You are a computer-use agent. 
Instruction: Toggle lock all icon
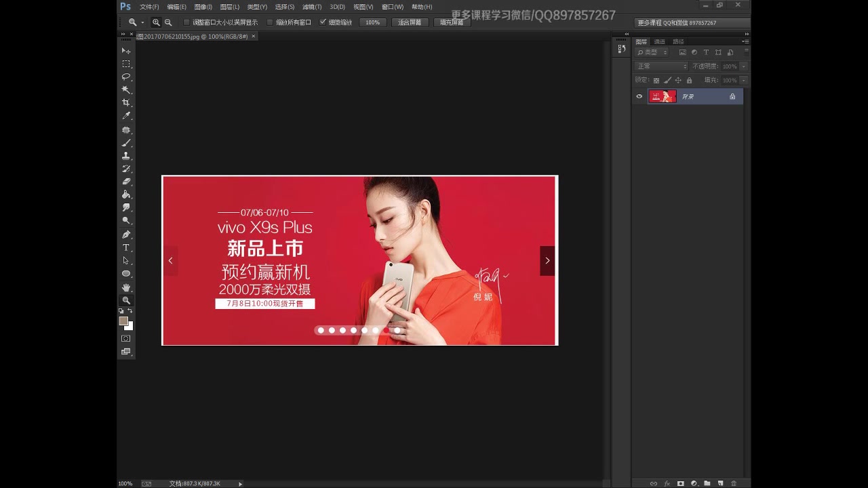pos(689,80)
